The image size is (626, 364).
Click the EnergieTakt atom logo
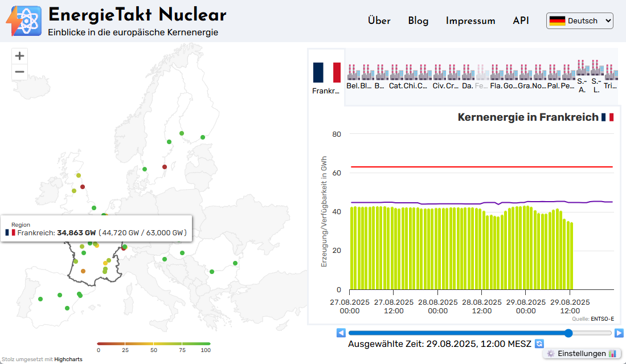tap(24, 21)
